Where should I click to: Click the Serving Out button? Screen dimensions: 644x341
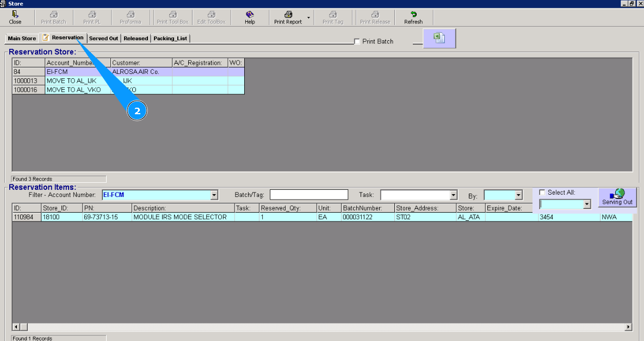coord(617,197)
